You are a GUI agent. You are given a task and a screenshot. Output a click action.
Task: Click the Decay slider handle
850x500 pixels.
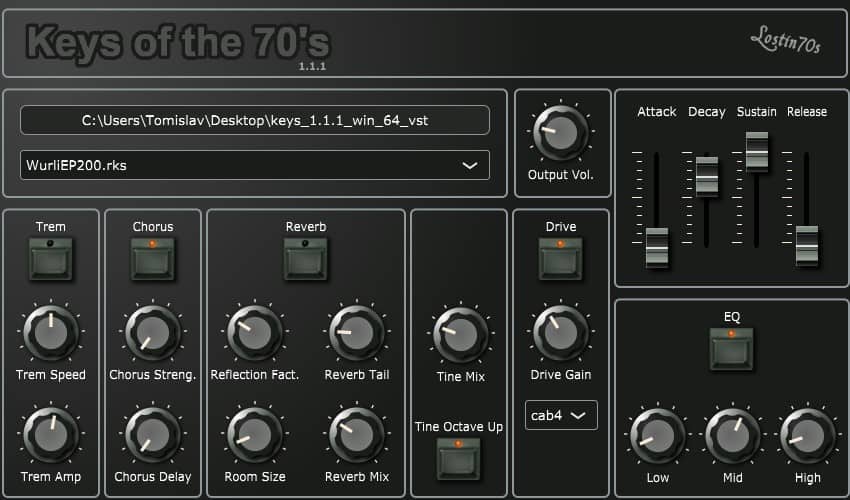(x=707, y=176)
